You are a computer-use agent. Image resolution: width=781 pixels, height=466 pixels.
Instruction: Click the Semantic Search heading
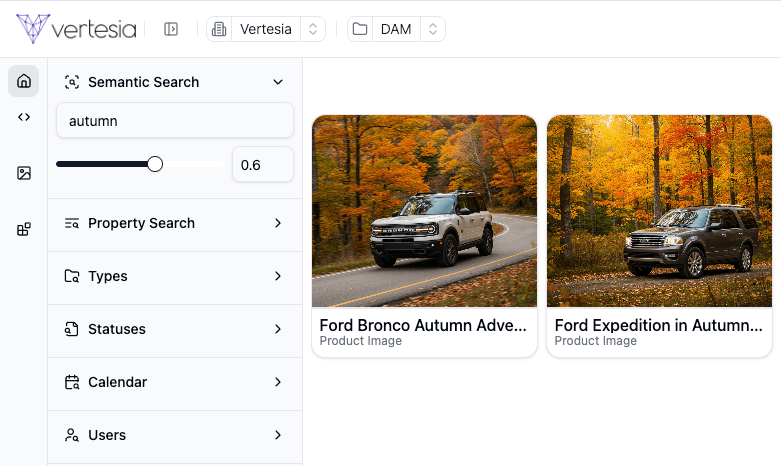pyautogui.click(x=143, y=82)
